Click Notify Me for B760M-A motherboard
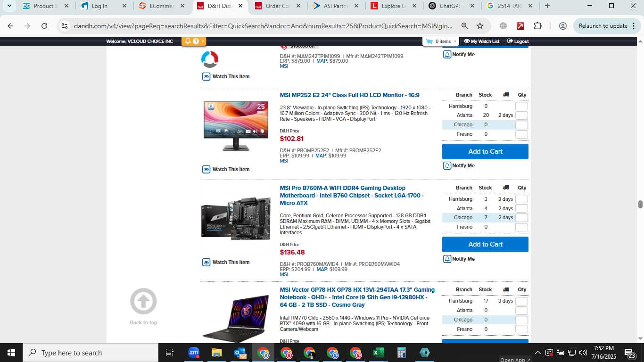This screenshot has width=644, height=362. point(459,259)
